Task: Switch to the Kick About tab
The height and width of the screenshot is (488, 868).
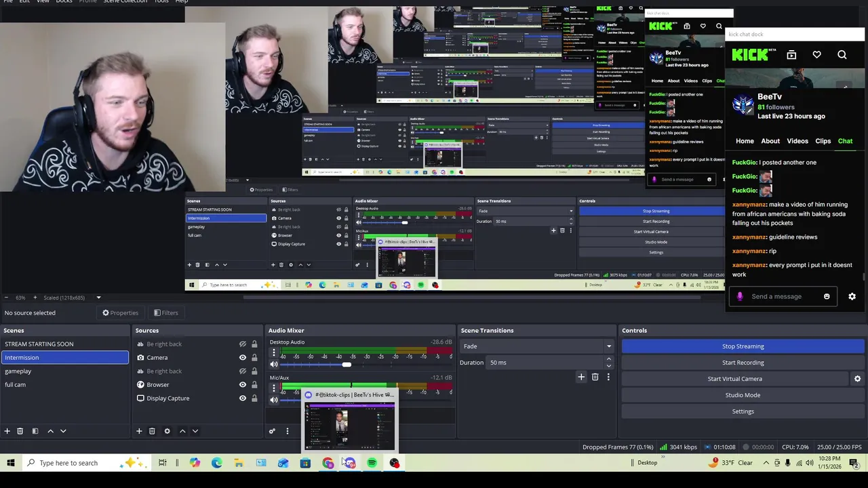Action: (770, 141)
